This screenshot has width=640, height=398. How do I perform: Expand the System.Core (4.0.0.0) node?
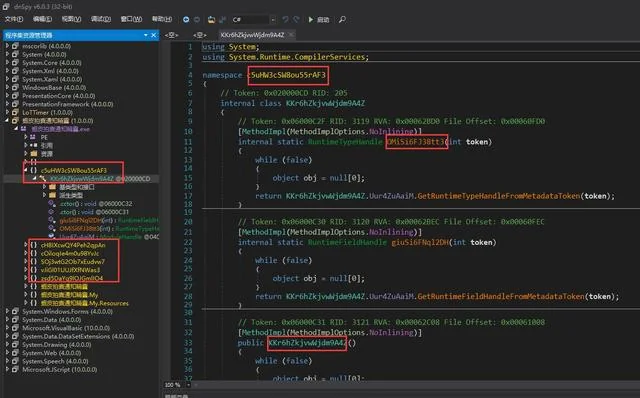(x=7, y=62)
